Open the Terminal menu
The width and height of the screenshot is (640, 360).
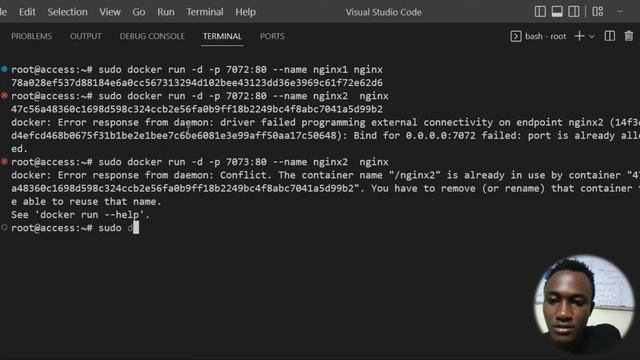point(205,12)
